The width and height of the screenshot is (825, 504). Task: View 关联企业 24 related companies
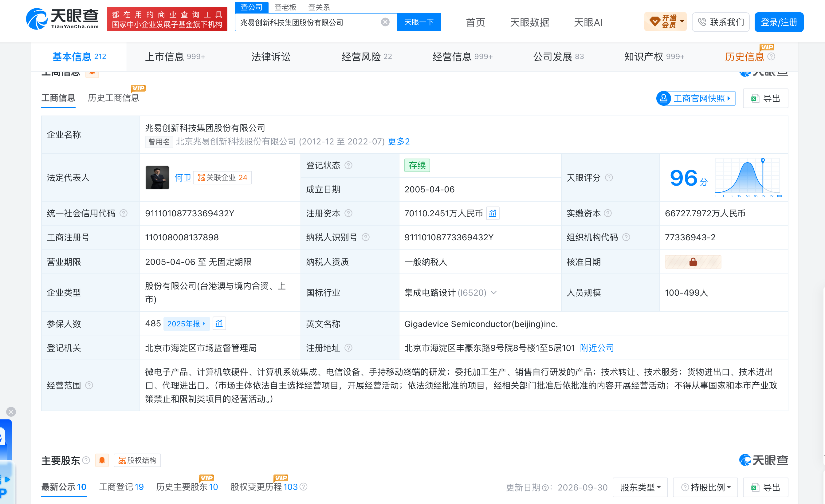coord(222,178)
